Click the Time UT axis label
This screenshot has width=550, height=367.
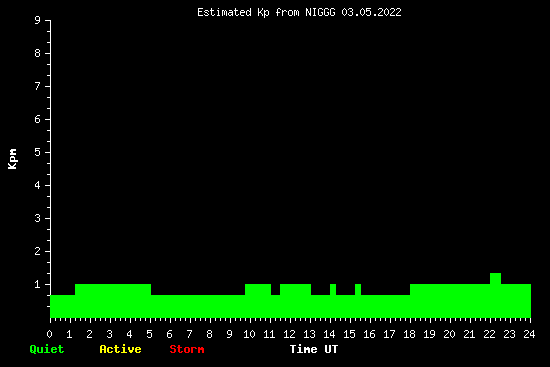314,349
